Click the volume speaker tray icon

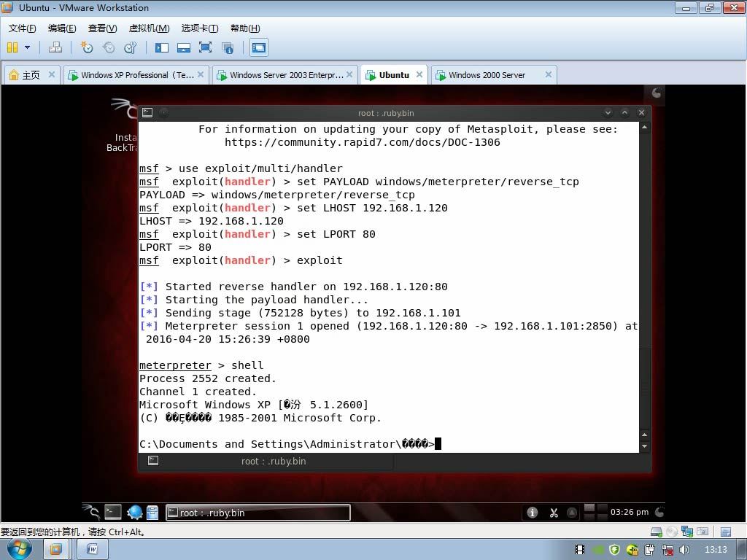pyautogui.click(x=684, y=550)
